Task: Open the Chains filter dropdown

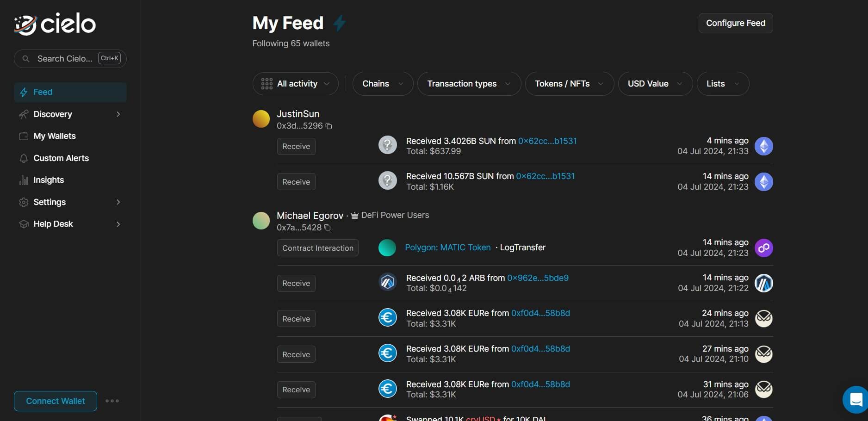Action: [383, 84]
